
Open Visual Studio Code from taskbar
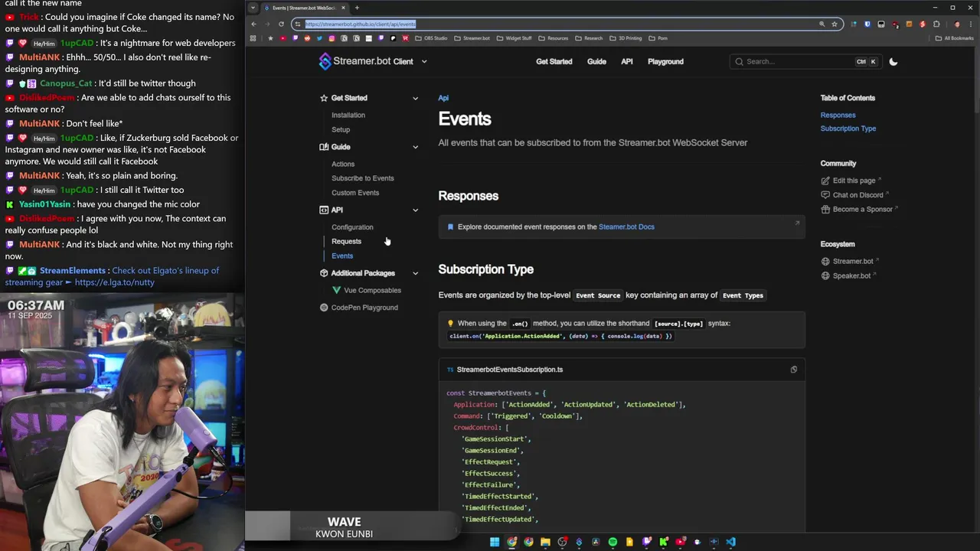[730, 542]
